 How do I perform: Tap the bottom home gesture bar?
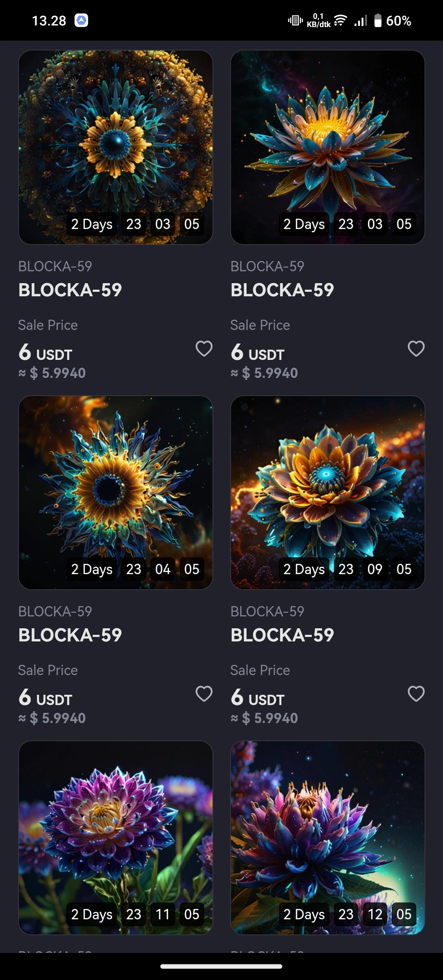221,966
